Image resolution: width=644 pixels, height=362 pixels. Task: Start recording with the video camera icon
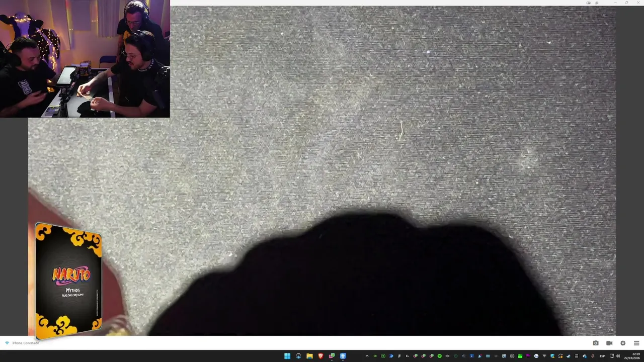(x=609, y=343)
